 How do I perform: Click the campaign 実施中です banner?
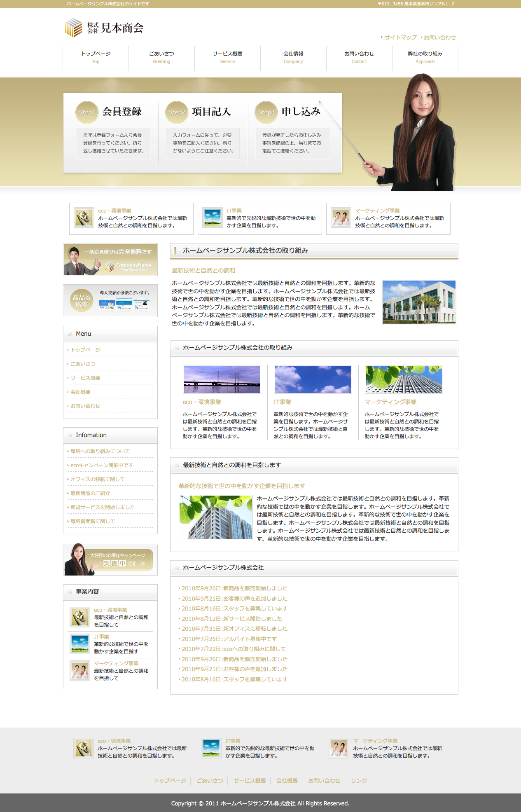point(110,560)
